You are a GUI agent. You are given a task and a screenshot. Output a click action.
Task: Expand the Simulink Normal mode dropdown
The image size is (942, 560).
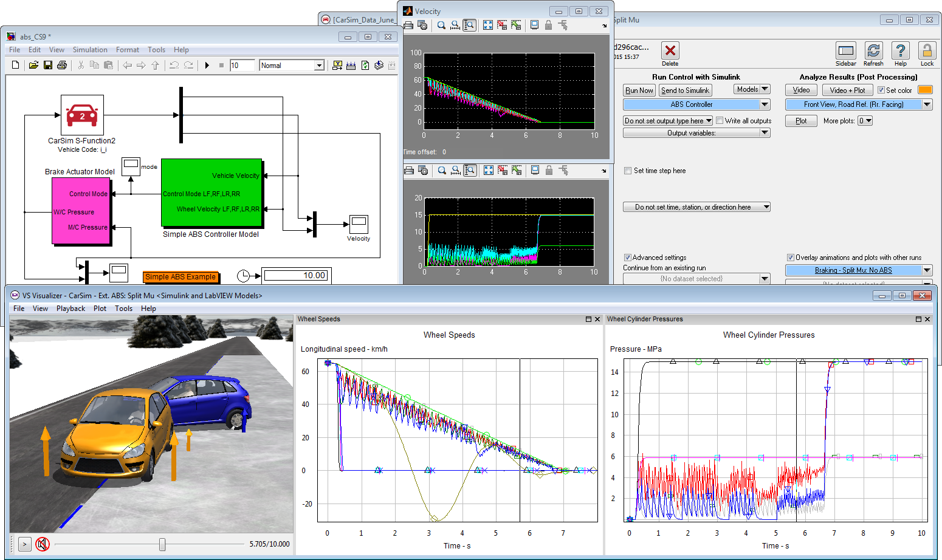click(318, 66)
